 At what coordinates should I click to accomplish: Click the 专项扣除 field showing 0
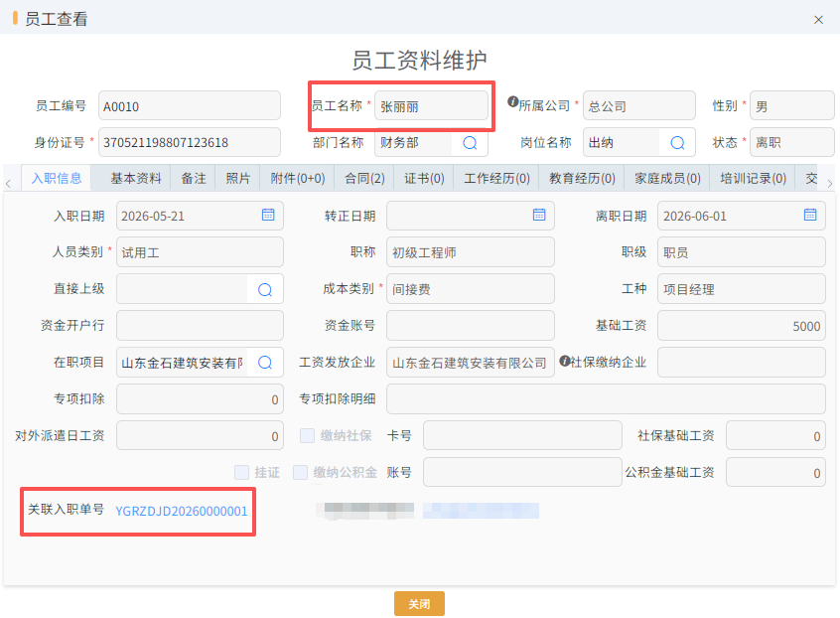[200, 398]
